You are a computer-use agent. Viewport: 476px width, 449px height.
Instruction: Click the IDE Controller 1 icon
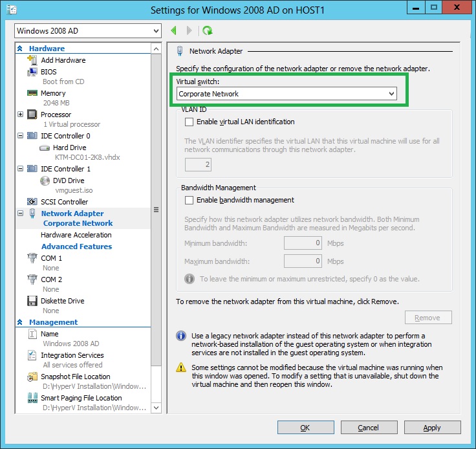pyautogui.click(x=32, y=168)
